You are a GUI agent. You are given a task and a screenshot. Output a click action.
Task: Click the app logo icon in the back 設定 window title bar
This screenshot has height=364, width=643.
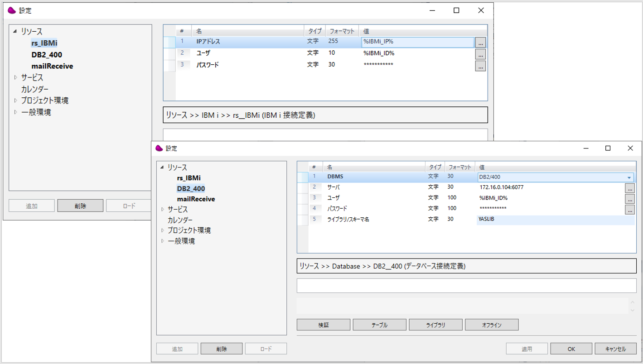pos(12,10)
